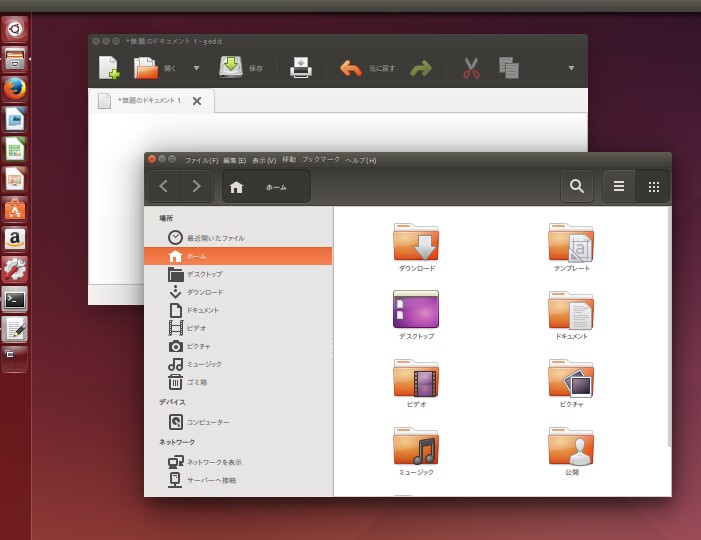
Task: Select ミュージック in the sidebar
Action: coord(238,364)
